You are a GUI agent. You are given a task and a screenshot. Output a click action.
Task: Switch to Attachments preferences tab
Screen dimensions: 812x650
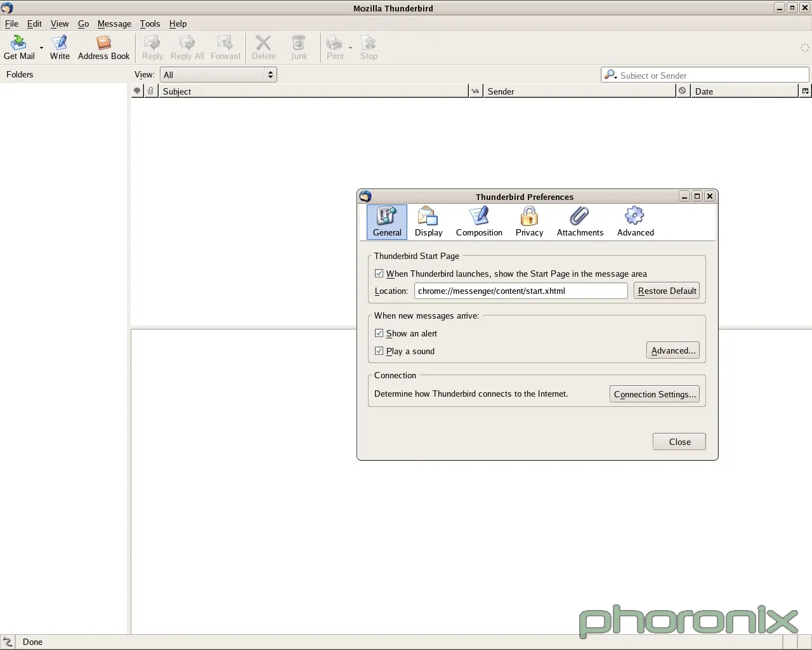click(x=580, y=222)
